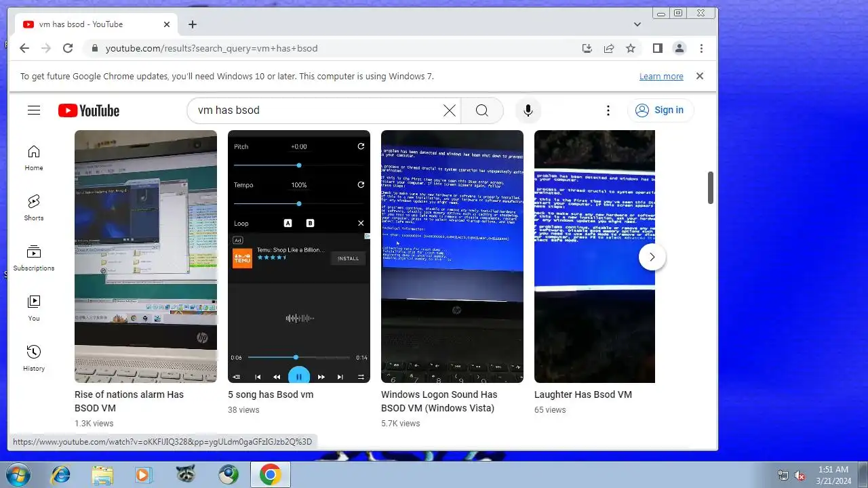Open Windows Explorer from taskbar
Viewport: 868px width, 488px height.
[x=102, y=475]
